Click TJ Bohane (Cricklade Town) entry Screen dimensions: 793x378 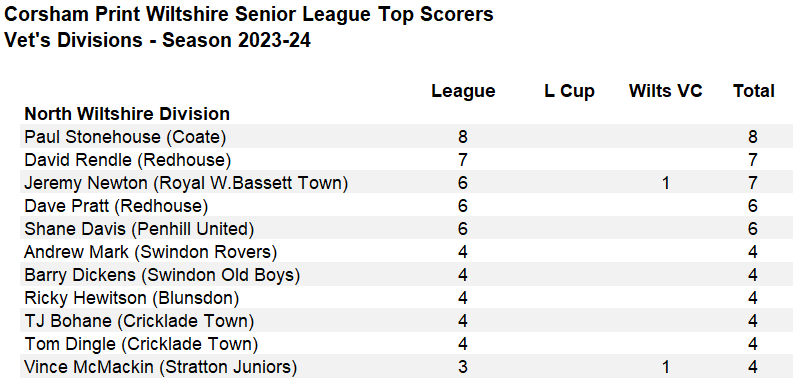(139, 321)
